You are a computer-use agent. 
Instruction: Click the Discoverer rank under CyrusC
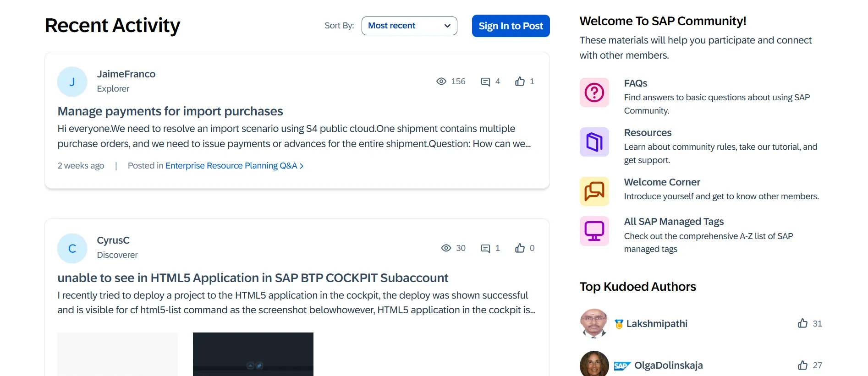(x=117, y=255)
